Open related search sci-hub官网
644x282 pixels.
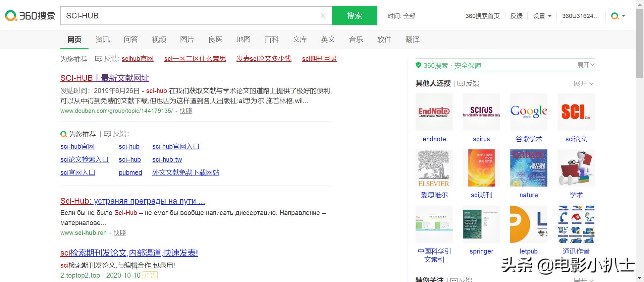[x=77, y=146]
